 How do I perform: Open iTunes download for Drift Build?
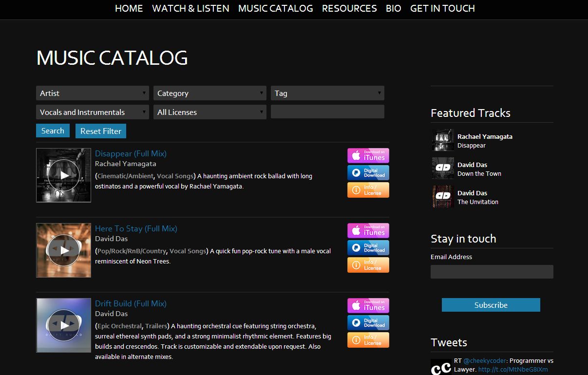coord(368,305)
